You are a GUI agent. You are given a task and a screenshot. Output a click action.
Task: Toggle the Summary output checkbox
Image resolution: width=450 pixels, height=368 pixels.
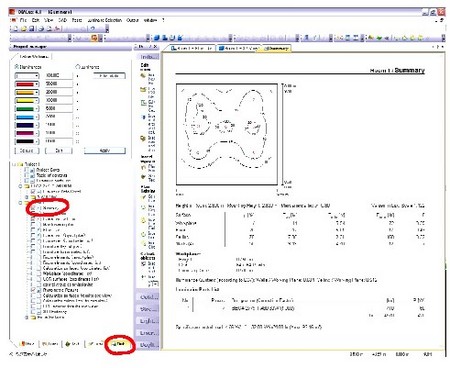(x=33, y=208)
